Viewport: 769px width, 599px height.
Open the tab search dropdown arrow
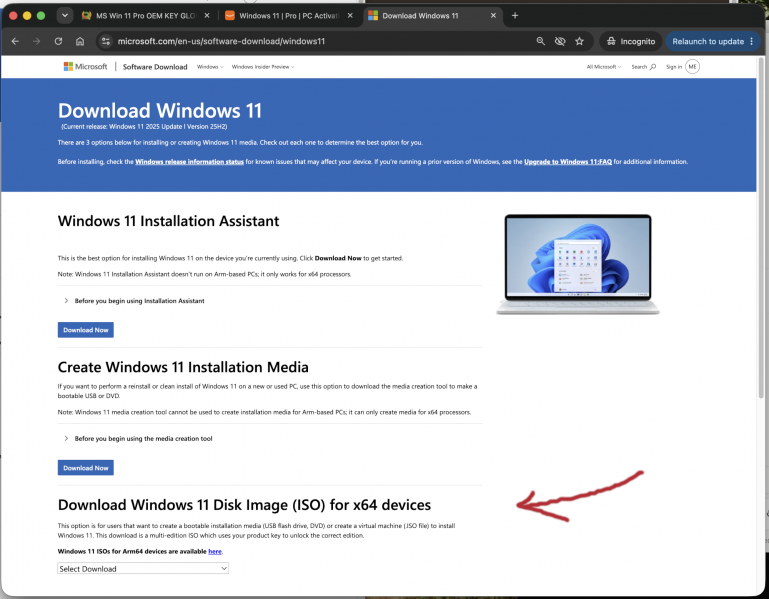coord(65,16)
